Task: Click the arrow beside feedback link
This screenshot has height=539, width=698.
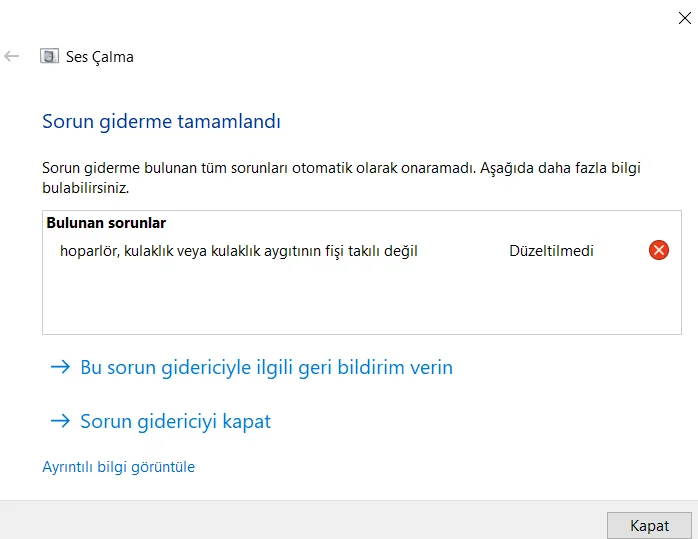Action: click(x=61, y=367)
